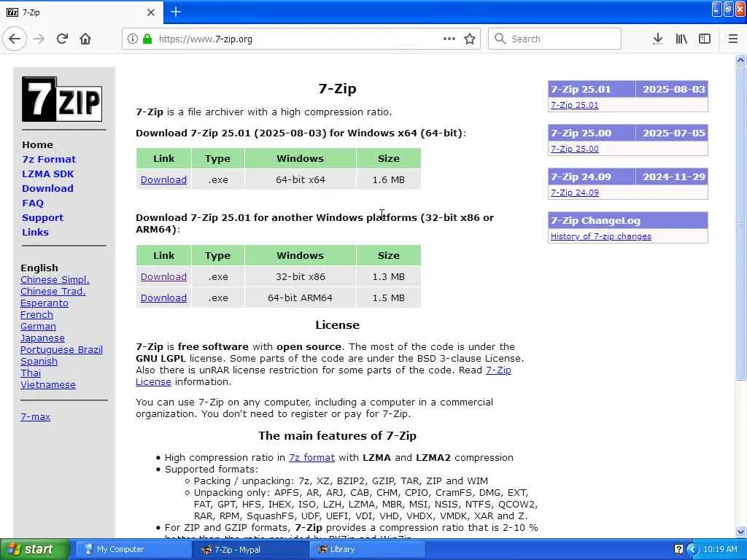Open the 7-Zip License link

(x=498, y=370)
